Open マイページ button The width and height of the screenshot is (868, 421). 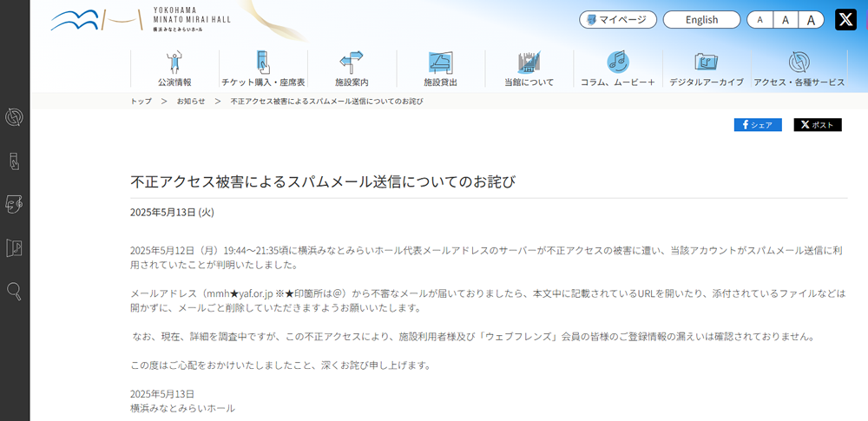618,20
